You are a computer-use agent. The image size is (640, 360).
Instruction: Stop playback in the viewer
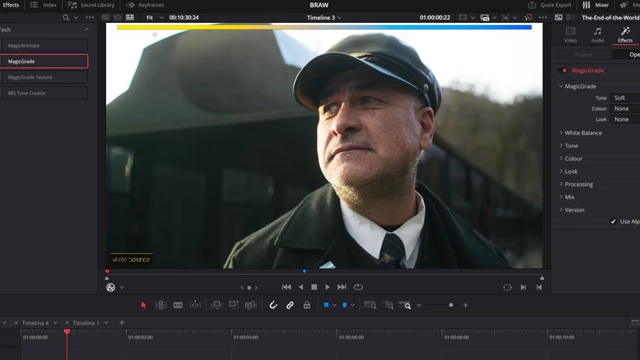point(314,287)
